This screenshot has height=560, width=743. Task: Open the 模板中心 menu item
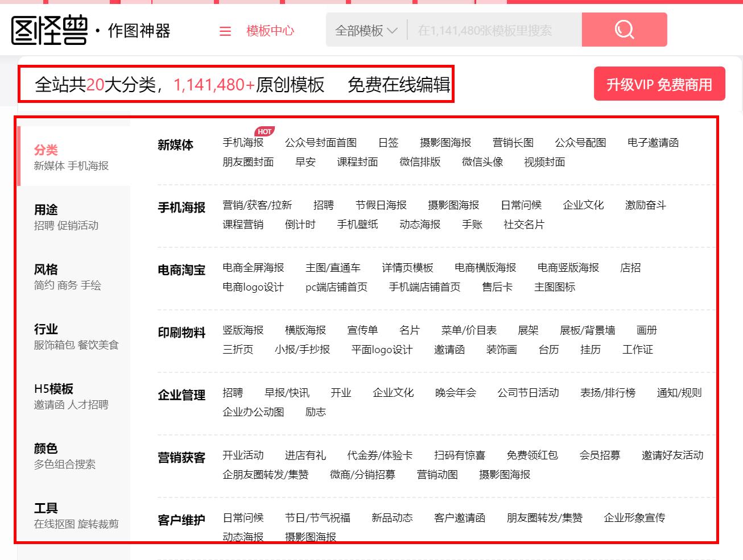click(270, 31)
